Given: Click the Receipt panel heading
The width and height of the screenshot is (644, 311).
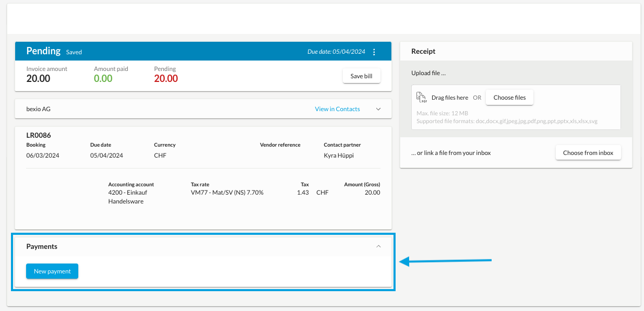Looking at the screenshot, I should point(423,51).
